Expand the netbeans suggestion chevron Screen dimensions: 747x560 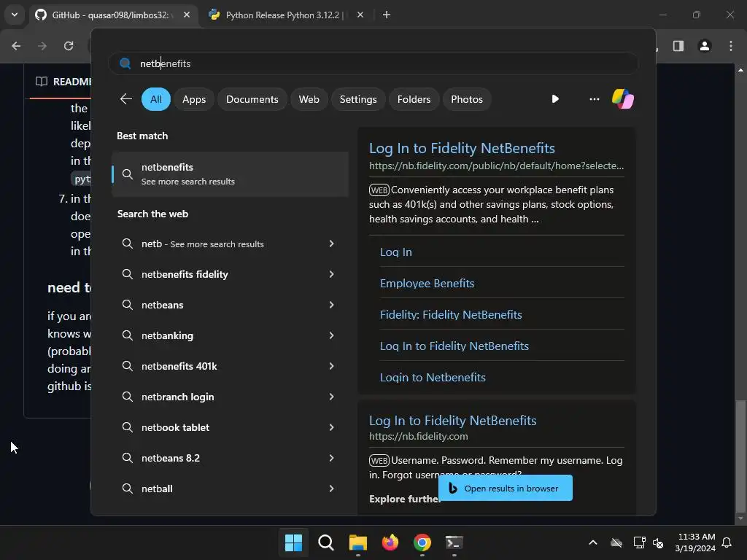point(332,305)
